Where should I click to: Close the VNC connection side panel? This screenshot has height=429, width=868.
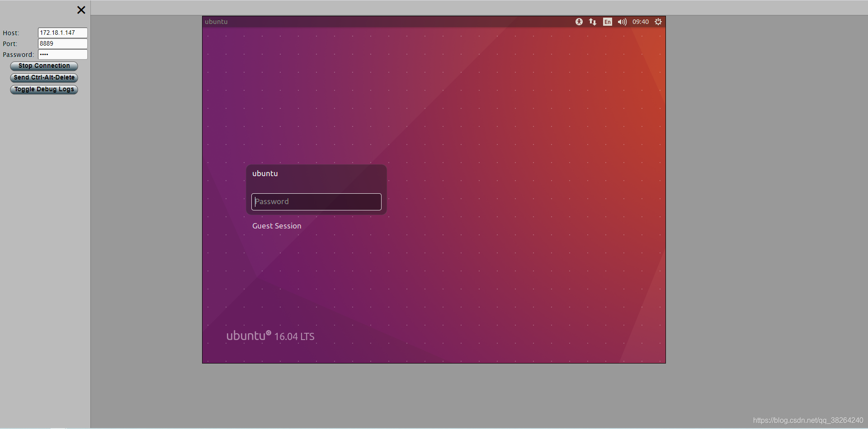[81, 10]
